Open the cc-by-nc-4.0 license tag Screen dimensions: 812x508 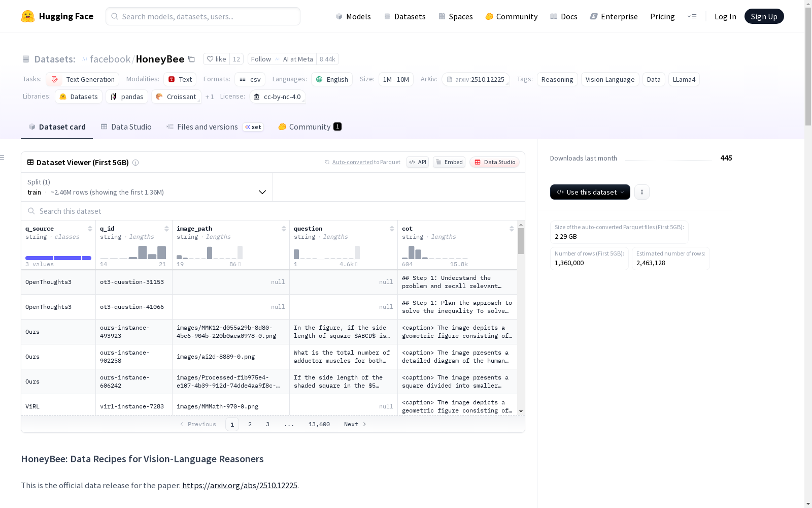pyautogui.click(x=278, y=97)
